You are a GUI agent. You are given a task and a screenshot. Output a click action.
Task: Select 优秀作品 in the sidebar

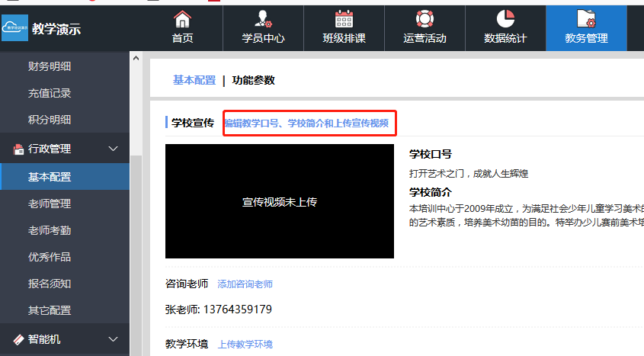click(50, 257)
